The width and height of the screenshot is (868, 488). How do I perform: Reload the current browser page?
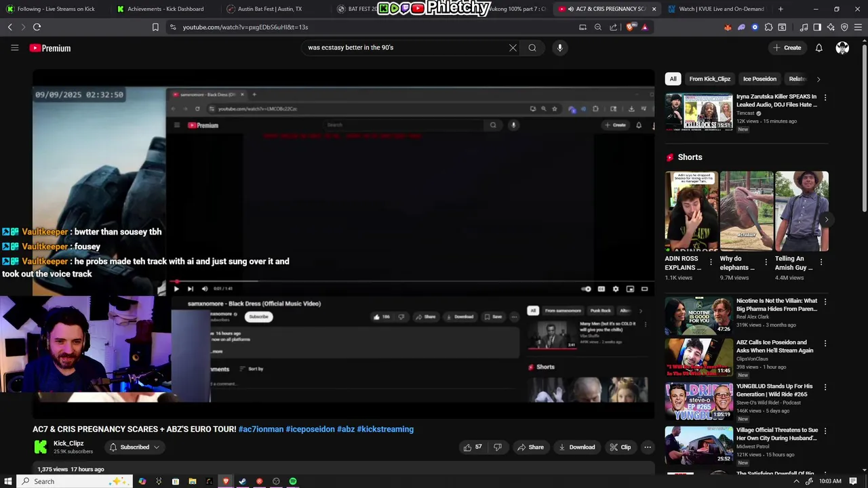37,27
